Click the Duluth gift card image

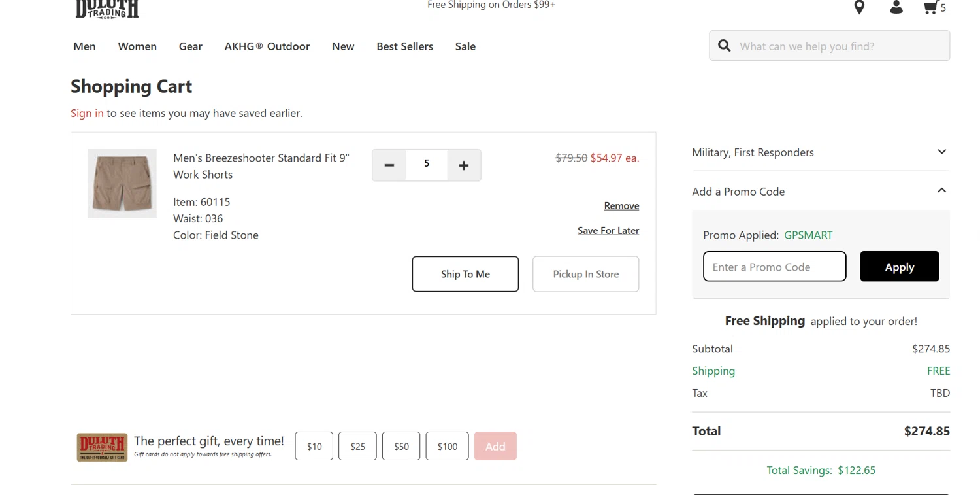click(x=102, y=447)
